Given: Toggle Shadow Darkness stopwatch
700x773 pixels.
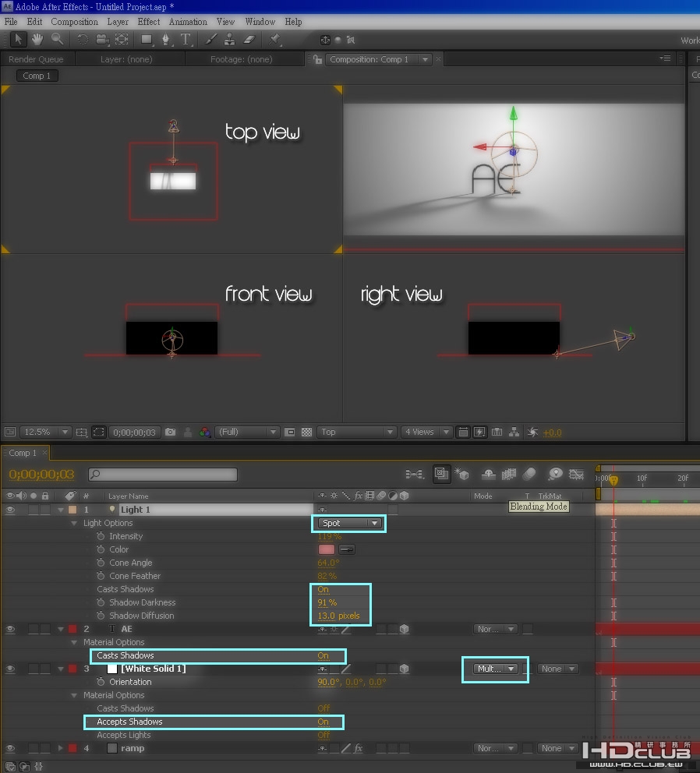Looking at the screenshot, I should [101, 602].
